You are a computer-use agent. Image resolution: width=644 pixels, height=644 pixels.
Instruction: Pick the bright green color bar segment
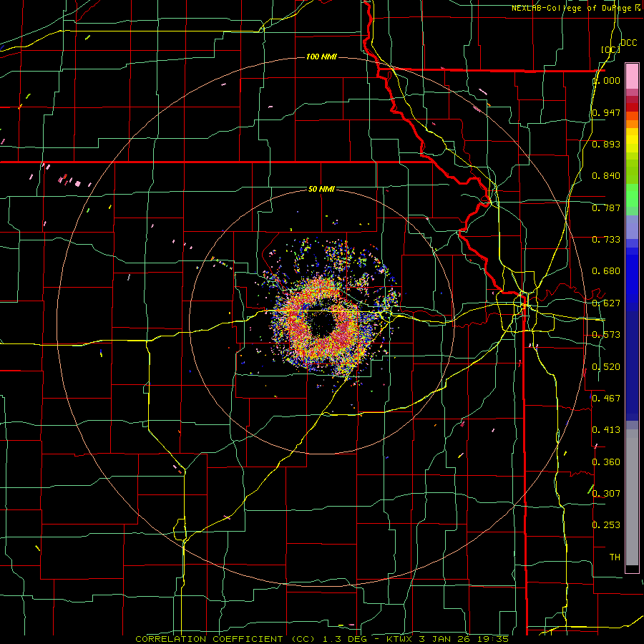632,195
